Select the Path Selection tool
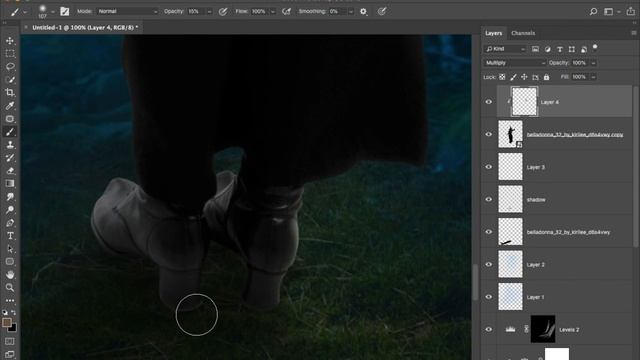 click(10, 249)
